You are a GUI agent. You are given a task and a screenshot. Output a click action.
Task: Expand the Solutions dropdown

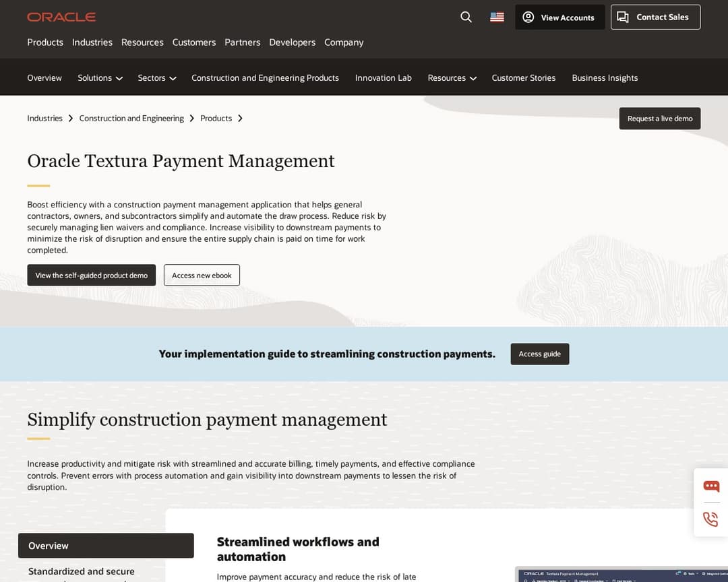pos(100,78)
